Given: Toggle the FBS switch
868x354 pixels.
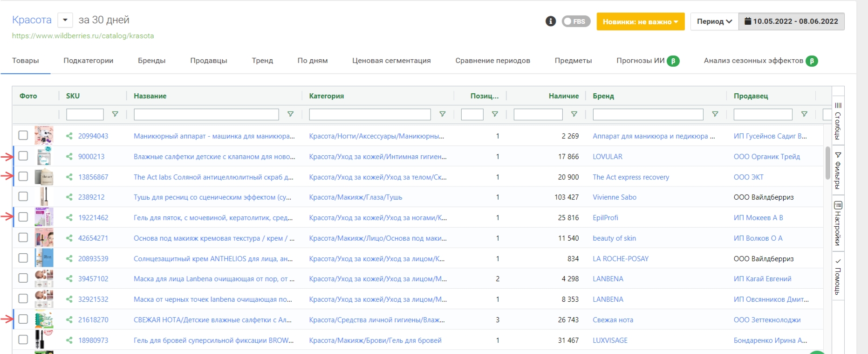Looking at the screenshot, I should point(576,21).
